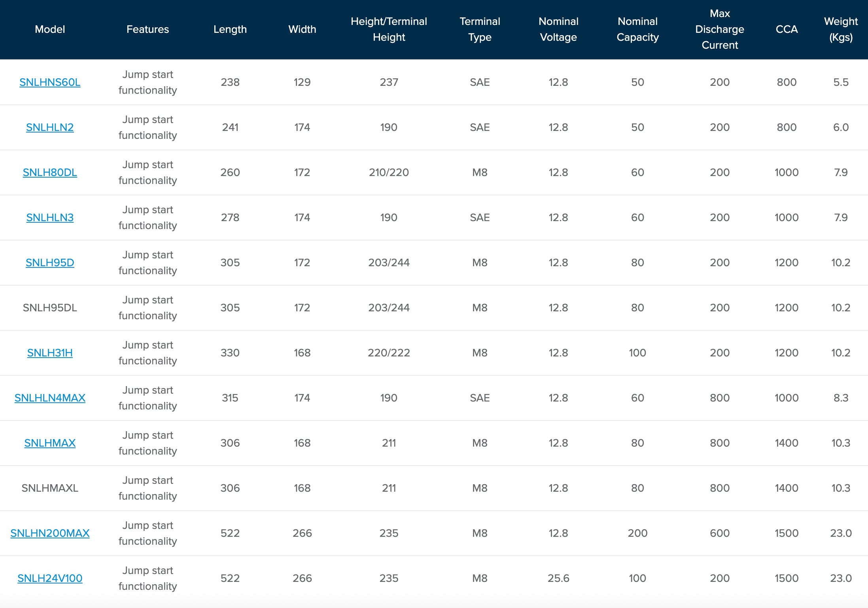
Task: Open the SNLHLN4MAX model link
Action: coord(50,398)
